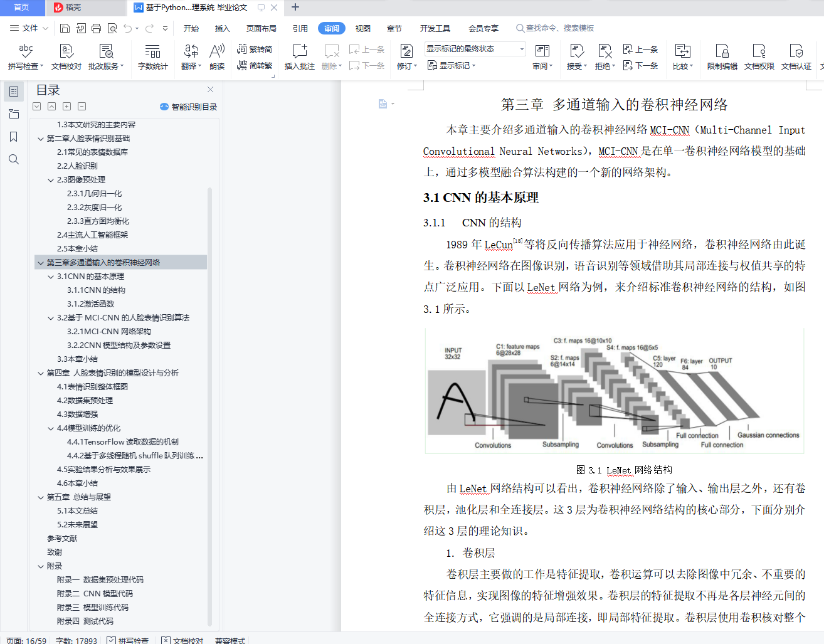824x644 pixels.
Task: Click the outline panel vertical scrollbar
Action: click(x=210, y=406)
